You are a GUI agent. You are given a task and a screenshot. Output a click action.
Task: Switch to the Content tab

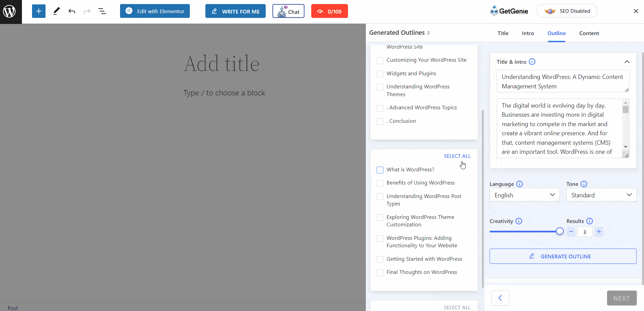(589, 33)
